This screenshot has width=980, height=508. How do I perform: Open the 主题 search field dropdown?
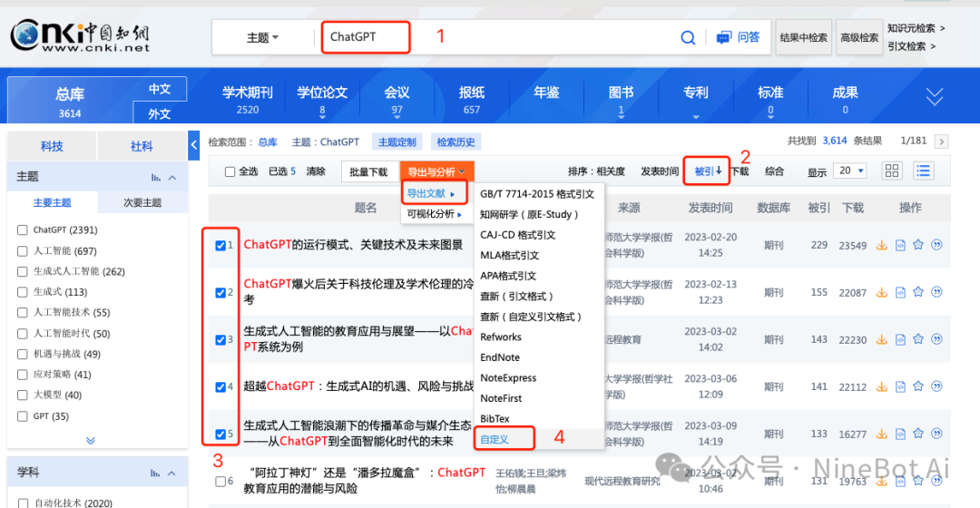262,37
